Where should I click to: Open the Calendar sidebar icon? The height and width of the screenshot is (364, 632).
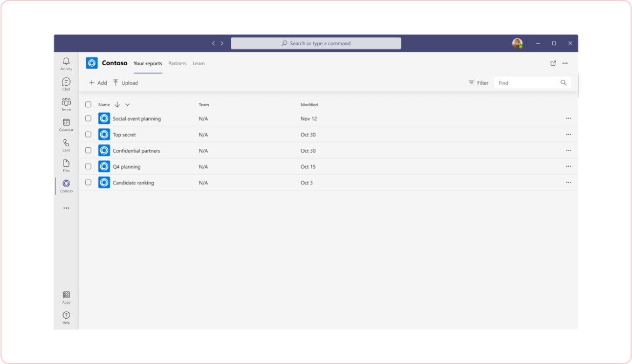click(x=66, y=125)
